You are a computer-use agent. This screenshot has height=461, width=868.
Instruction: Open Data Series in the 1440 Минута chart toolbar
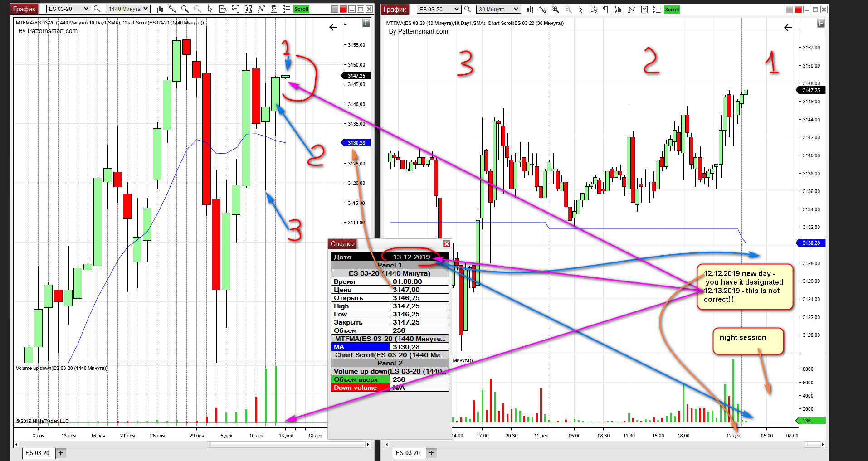coord(248,9)
